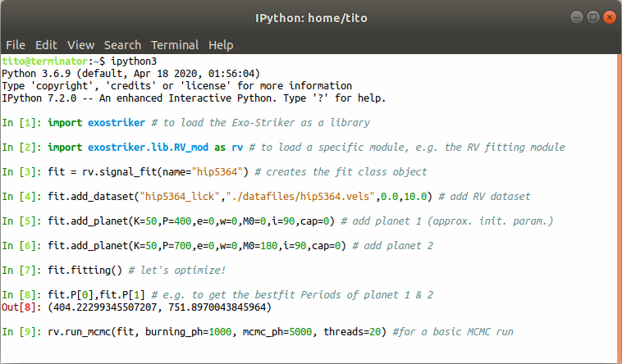The width and height of the screenshot is (622, 364).
Task: Click 'fit.add_dataset' in line 4
Action: (x=91, y=197)
